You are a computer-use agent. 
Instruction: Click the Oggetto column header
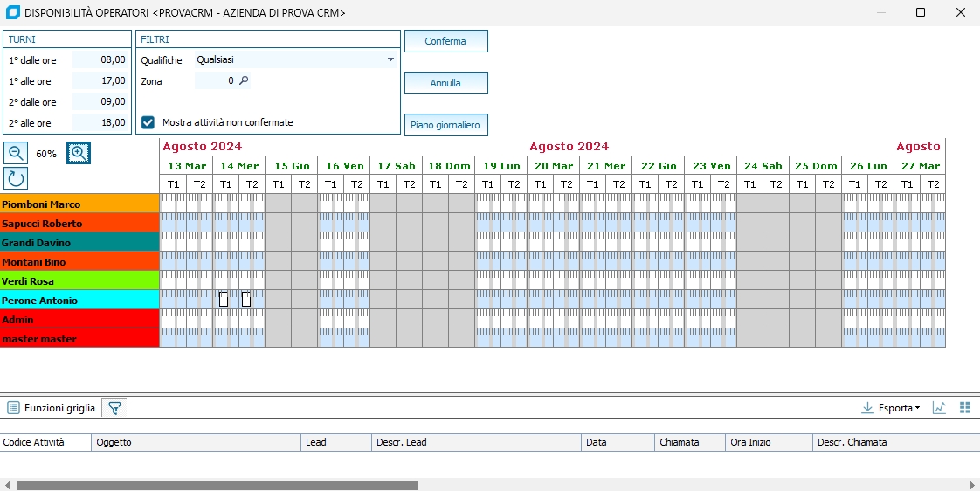[x=196, y=442]
